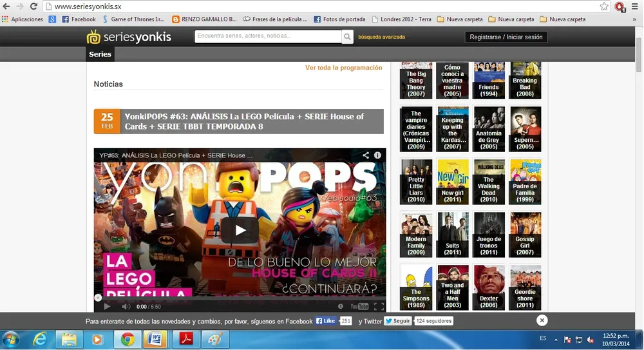
Task: Open Suits (2011) thumbnail
Action: coord(452,235)
